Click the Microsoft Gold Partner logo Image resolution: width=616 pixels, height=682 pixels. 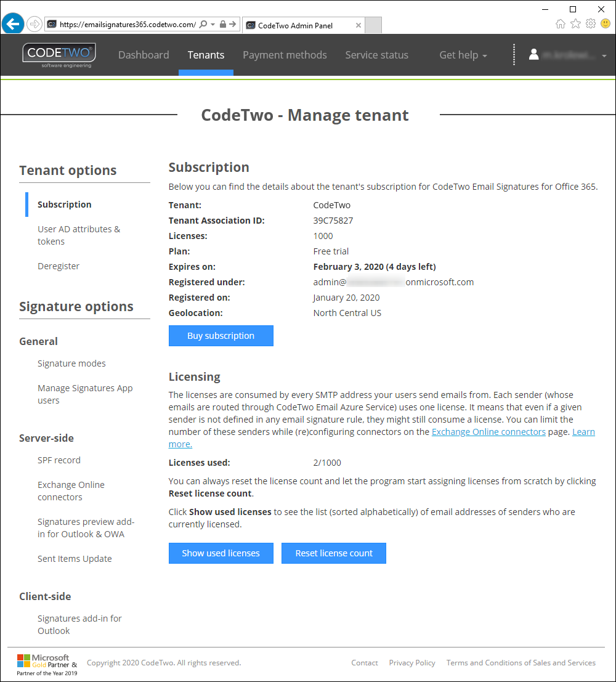(47, 665)
